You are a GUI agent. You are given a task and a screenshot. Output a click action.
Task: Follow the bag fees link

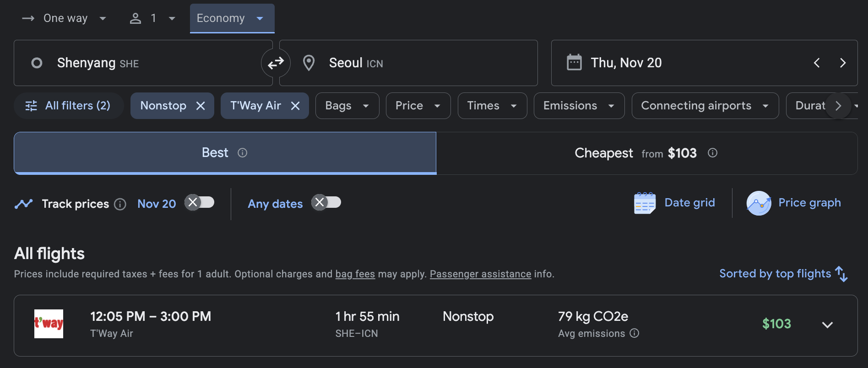pyautogui.click(x=355, y=274)
